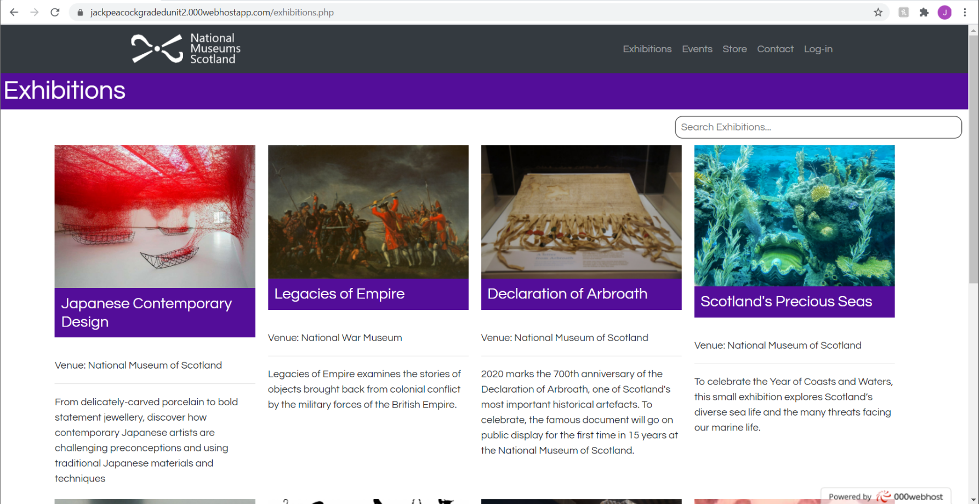This screenshot has height=504, width=980.
Task: Open the Legacies of Empire title
Action: pyautogui.click(x=339, y=294)
